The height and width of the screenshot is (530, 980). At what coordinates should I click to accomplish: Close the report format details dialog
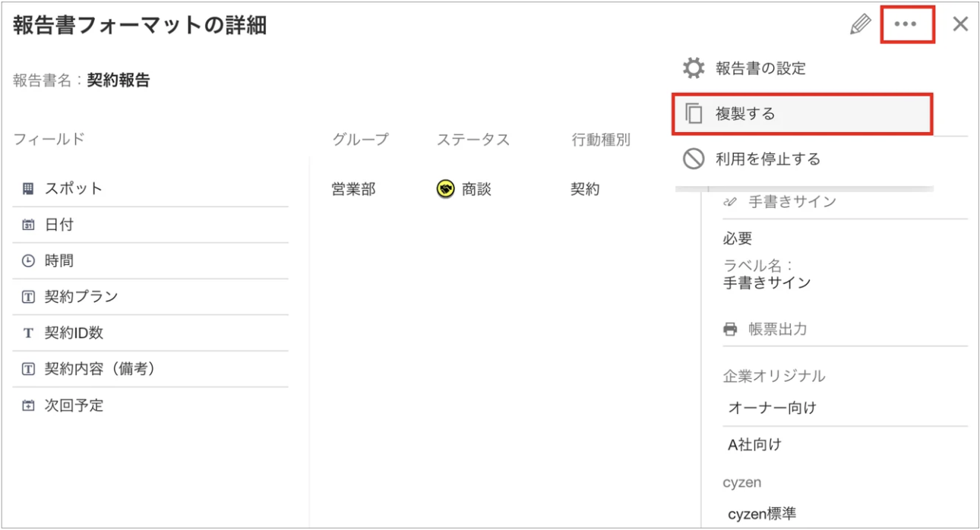coord(960,24)
